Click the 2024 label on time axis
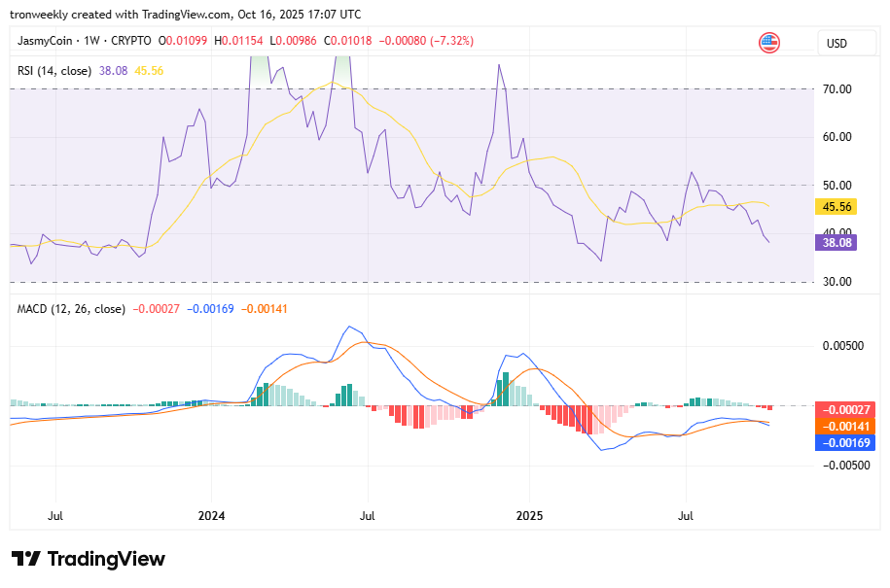 [210, 514]
